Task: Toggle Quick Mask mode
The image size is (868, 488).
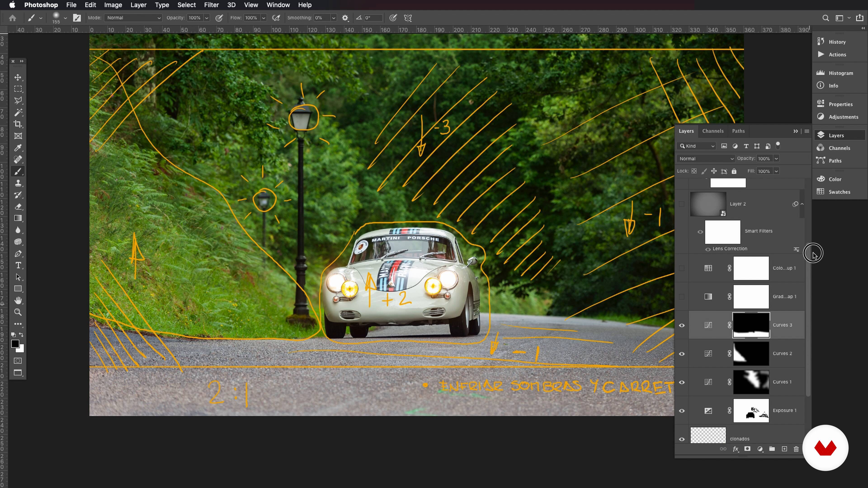Action: [18, 361]
